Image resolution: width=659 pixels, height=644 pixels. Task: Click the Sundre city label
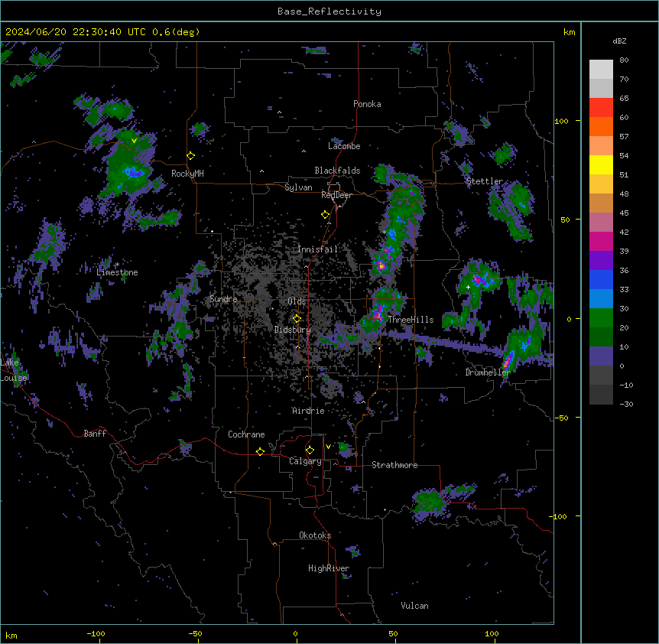click(223, 299)
